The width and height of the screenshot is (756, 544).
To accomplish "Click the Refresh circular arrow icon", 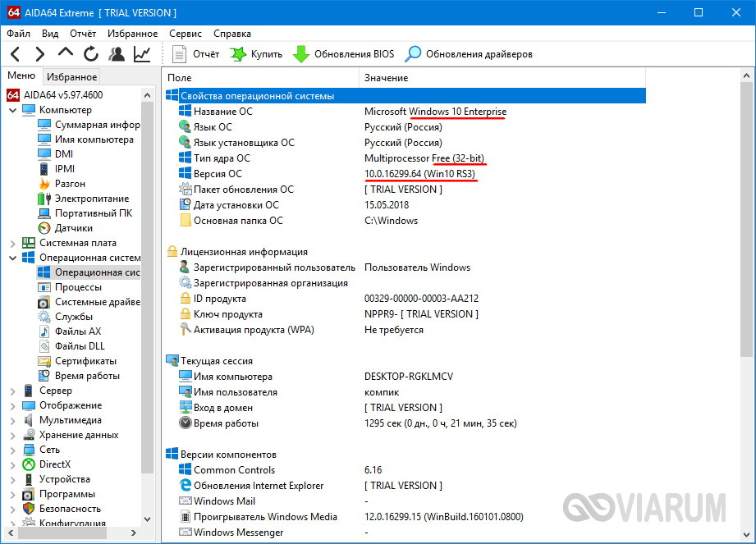I will (90, 54).
